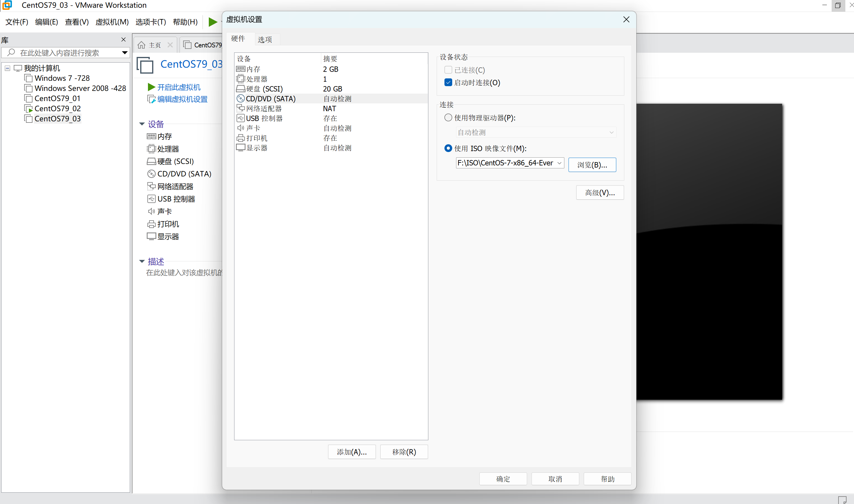Viewport: 854px width, 504px height.
Task: Uncheck the 启动时连接(O) checkbox
Action: click(x=448, y=83)
